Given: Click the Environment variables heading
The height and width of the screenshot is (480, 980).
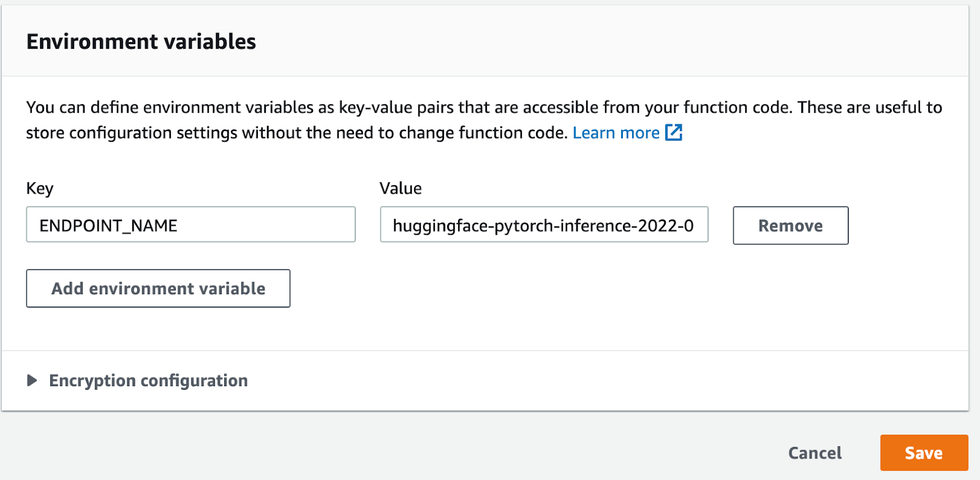Looking at the screenshot, I should tap(141, 42).
